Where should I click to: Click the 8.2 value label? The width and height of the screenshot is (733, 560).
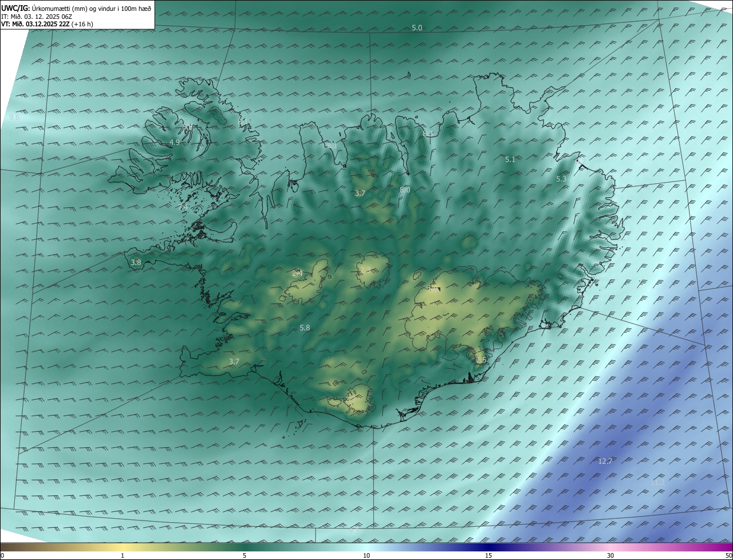click(x=428, y=133)
